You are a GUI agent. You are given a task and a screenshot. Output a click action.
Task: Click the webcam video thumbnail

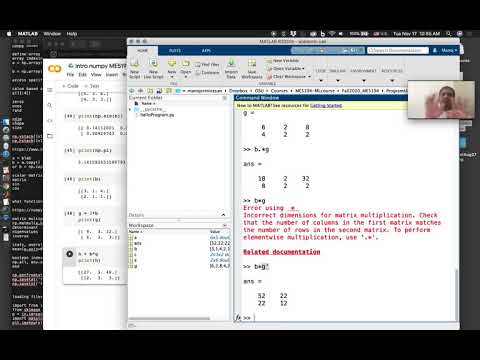[441, 99]
